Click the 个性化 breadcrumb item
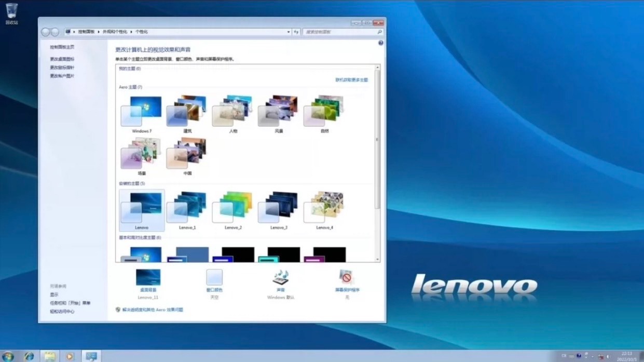644x362 pixels. pyautogui.click(x=142, y=32)
